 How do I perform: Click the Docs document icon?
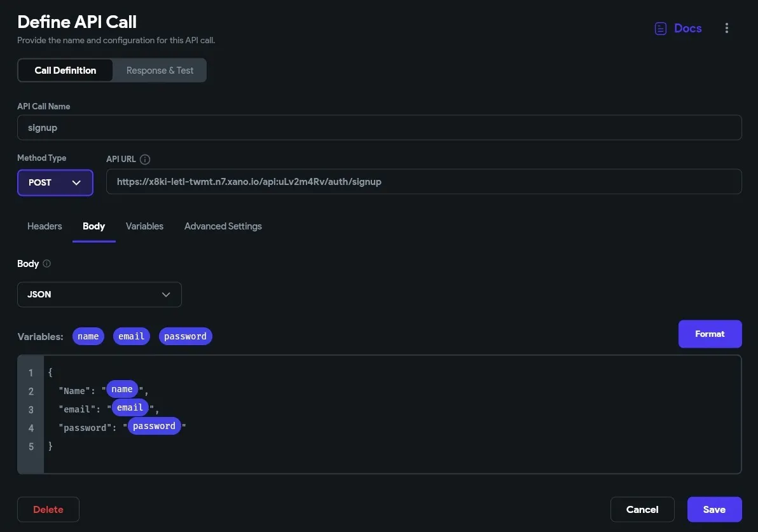click(x=661, y=29)
